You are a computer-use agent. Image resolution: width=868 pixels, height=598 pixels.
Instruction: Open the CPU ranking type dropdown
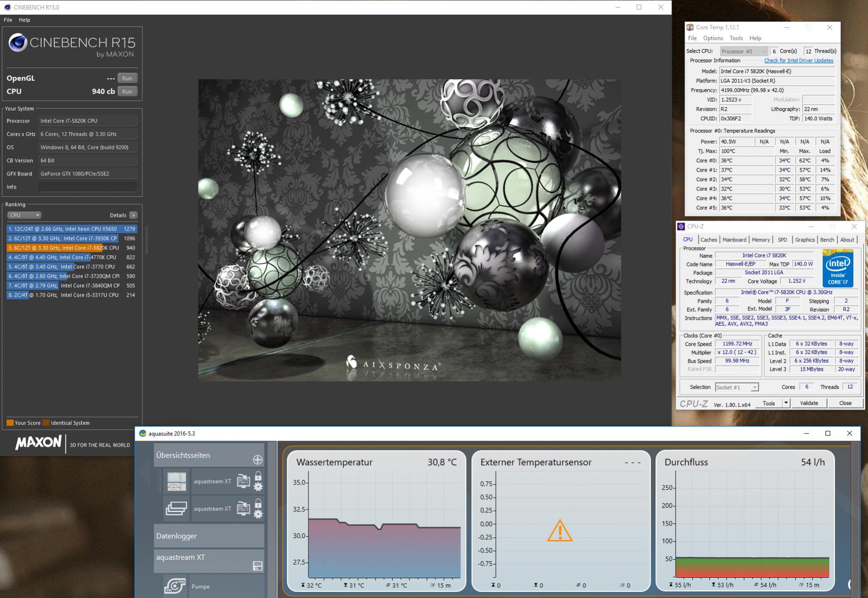[x=24, y=215]
